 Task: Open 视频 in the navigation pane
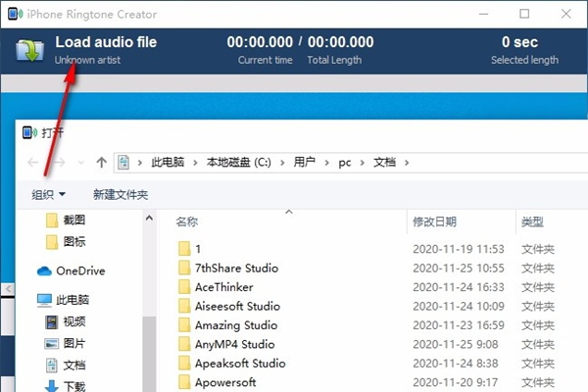pos(66,321)
